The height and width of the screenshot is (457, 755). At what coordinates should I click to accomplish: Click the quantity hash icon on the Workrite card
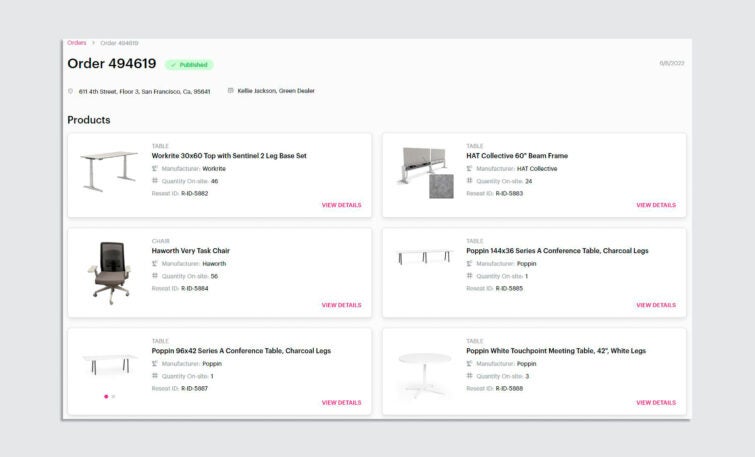155,181
